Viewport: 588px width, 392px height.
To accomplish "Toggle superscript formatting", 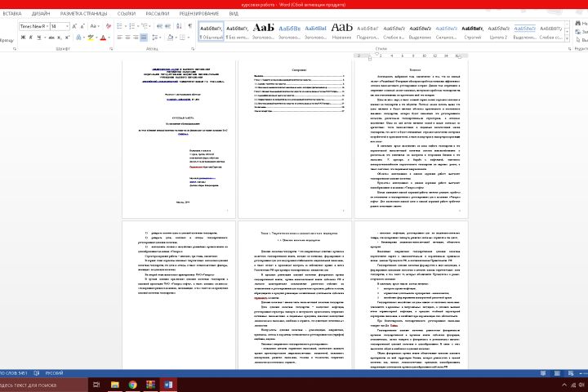I will tap(67, 38).
